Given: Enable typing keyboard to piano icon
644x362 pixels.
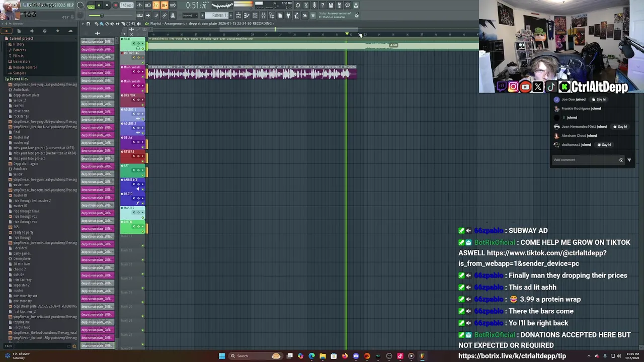Looking at the screenshot, I should (x=139, y=16).
